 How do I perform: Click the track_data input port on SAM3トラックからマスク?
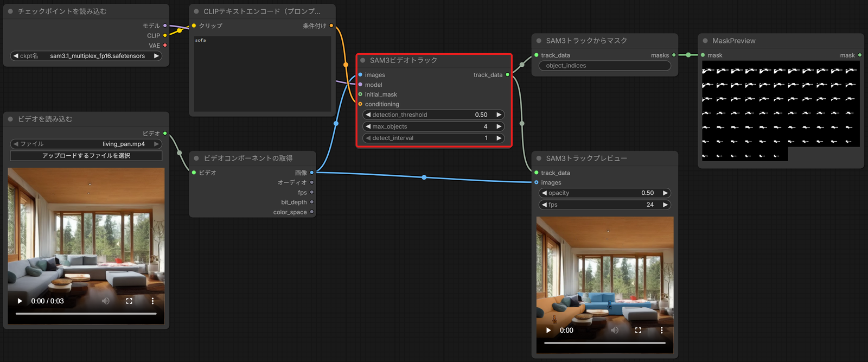tap(537, 55)
